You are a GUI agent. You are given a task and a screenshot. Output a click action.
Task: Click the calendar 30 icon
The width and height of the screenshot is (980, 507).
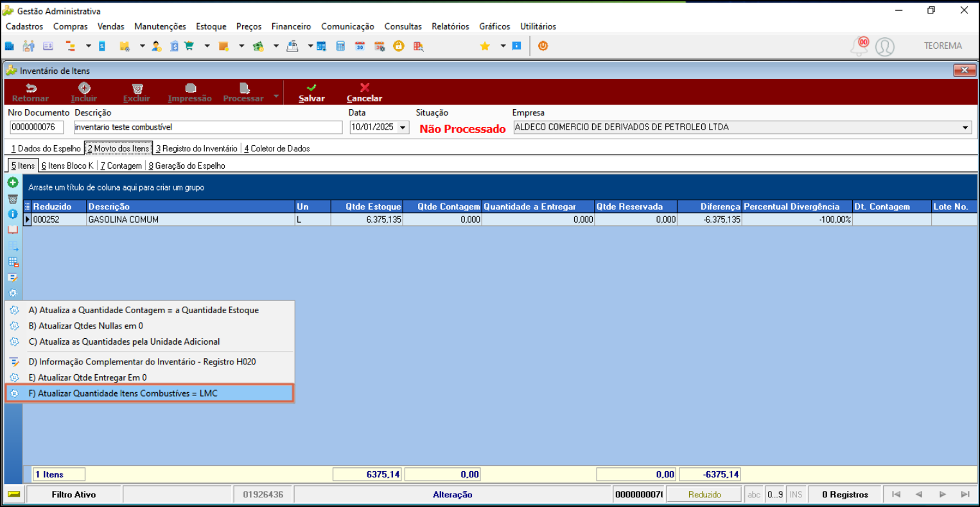(360, 46)
